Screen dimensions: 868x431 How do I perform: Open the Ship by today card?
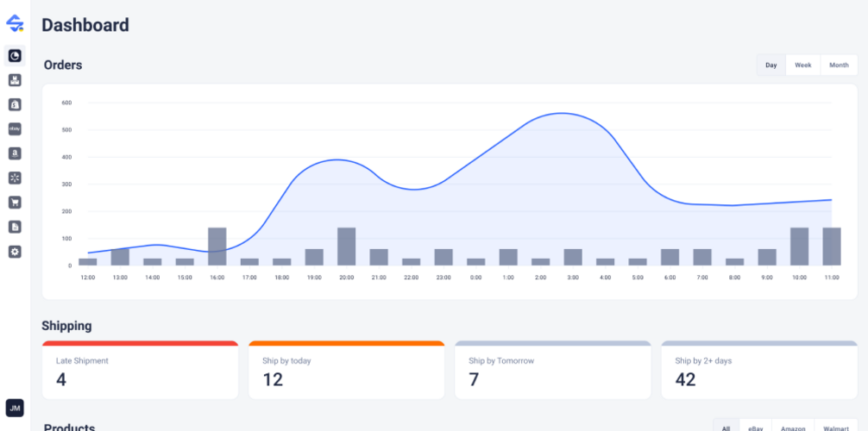(346, 371)
